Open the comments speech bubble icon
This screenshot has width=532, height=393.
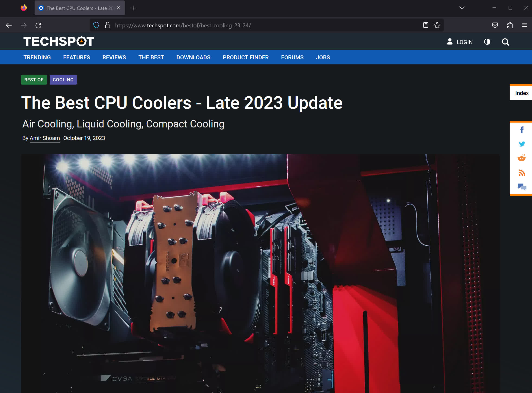[522, 187]
